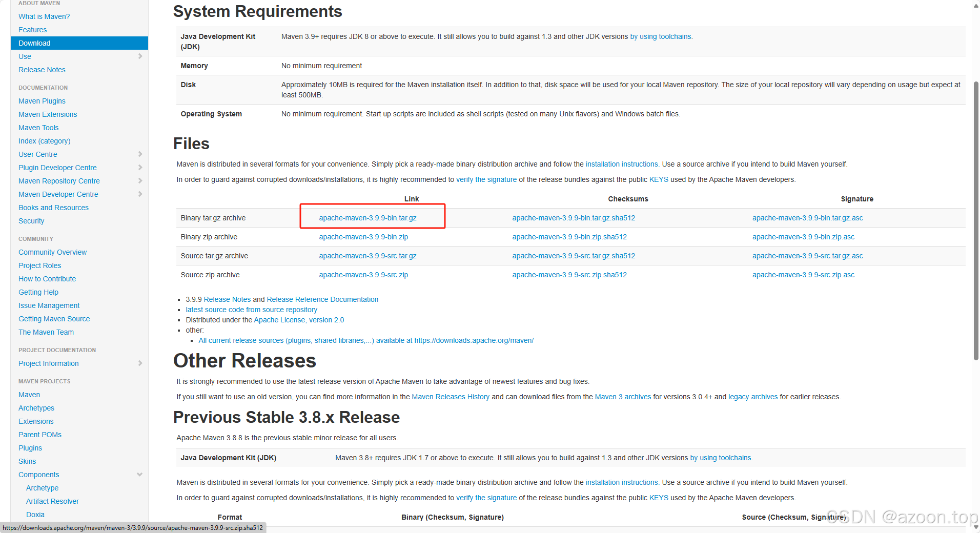
Task: Expand Maven Repository Centre chevron
Action: (x=140, y=181)
